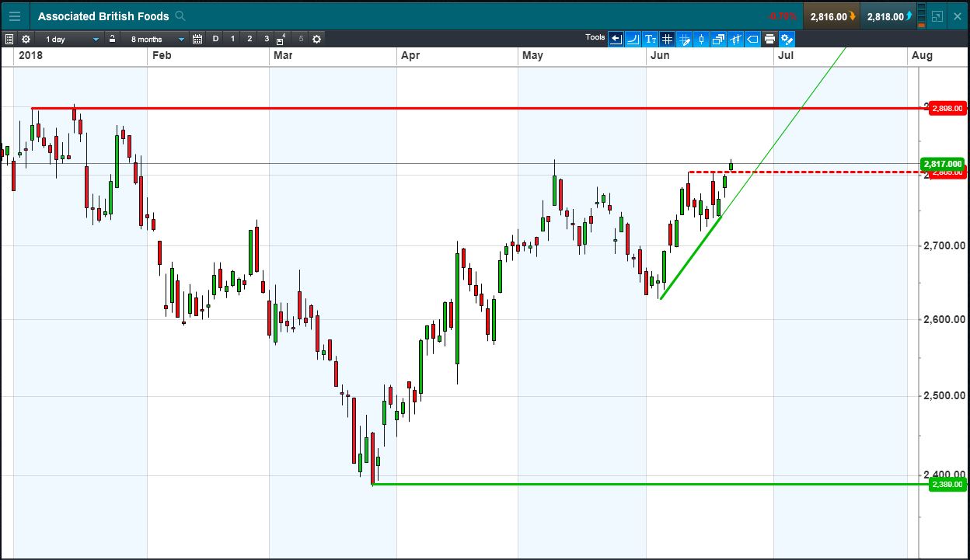Click the 2,818.00 buy price button
970x560 pixels.
(x=888, y=16)
